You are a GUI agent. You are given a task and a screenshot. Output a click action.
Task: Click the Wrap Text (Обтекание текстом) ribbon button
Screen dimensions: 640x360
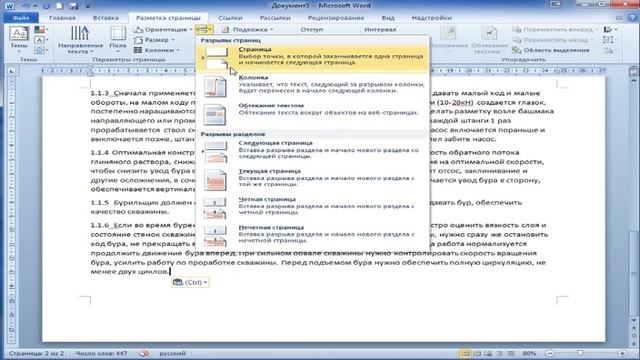click(489, 40)
